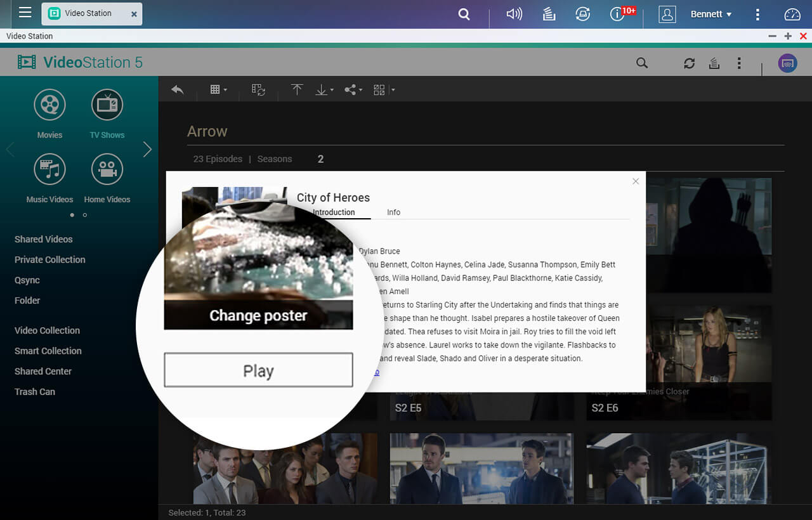Click the multiple select squares icon
Viewport: 812px width, 520px height.
tap(379, 90)
